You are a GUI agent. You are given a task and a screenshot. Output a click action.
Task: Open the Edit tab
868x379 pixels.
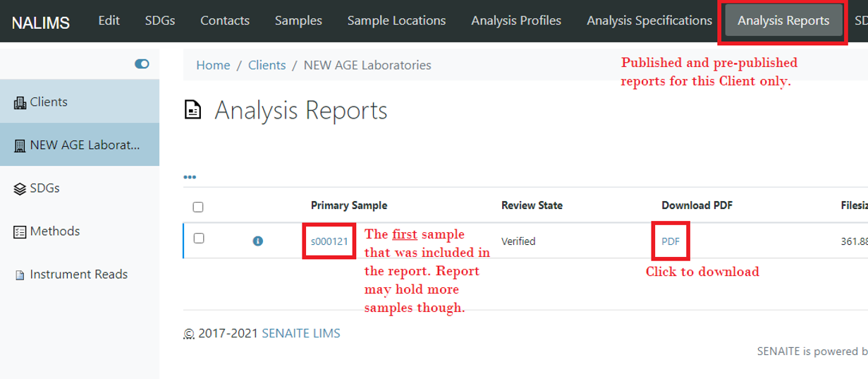point(109,20)
